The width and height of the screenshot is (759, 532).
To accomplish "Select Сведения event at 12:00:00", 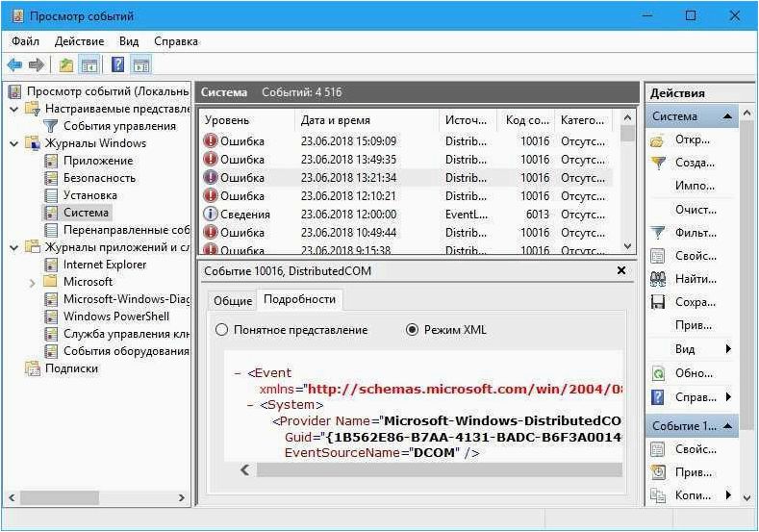I will click(407, 215).
